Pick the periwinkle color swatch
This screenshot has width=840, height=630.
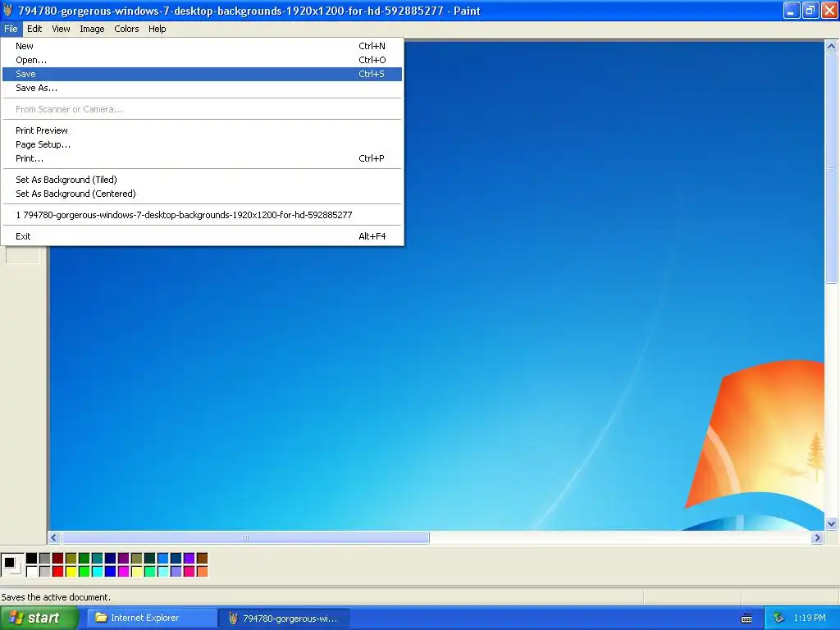coord(176,572)
